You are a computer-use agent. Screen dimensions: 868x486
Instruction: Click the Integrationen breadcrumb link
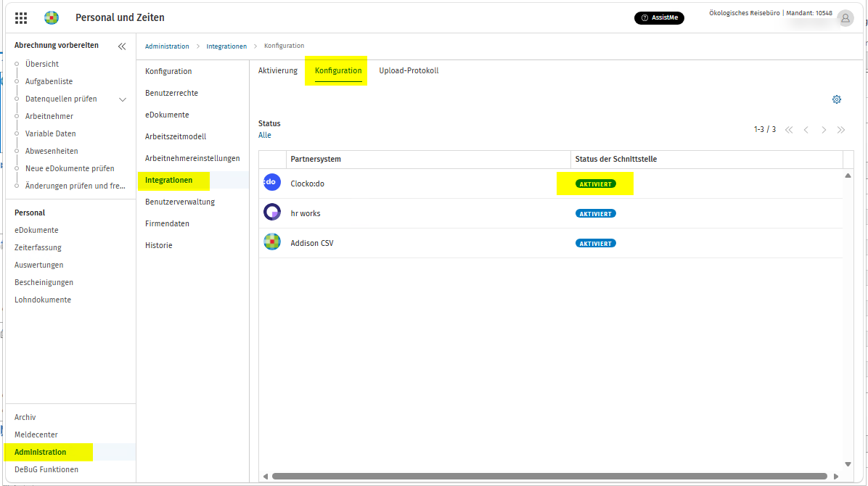coord(226,46)
